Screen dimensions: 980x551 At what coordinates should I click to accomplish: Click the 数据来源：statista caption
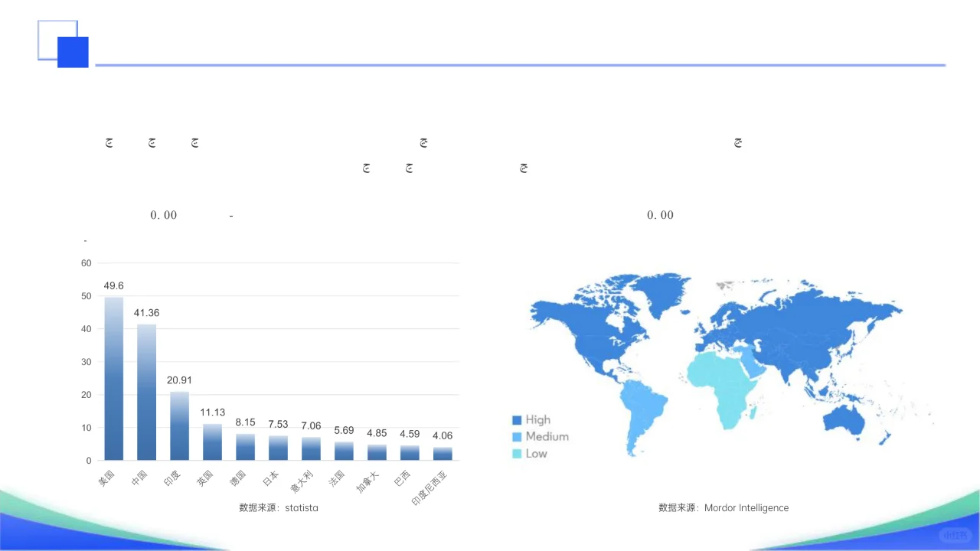pyautogui.click(x=279, y=507)
